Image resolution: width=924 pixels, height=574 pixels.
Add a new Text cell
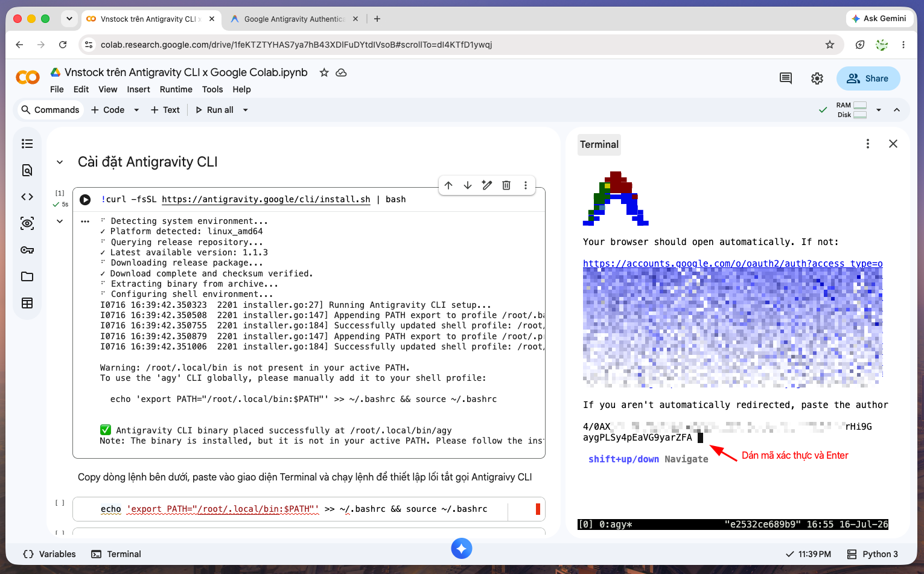pos(165,110)
